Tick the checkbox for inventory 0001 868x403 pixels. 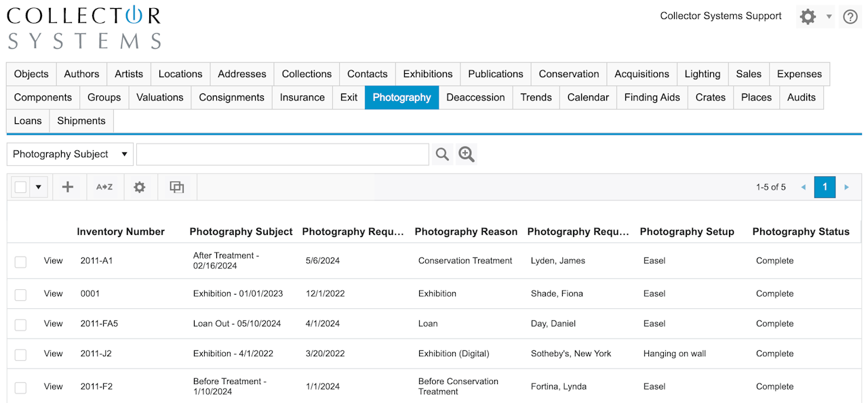21,295
